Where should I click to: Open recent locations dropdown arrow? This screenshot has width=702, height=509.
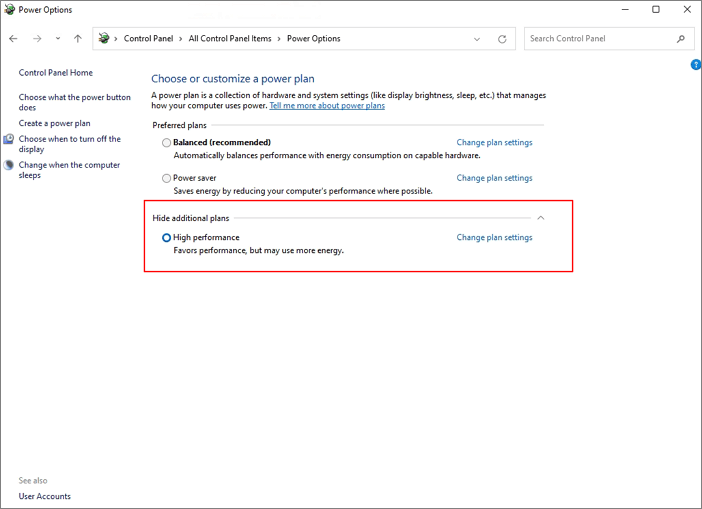click(58, 39)
